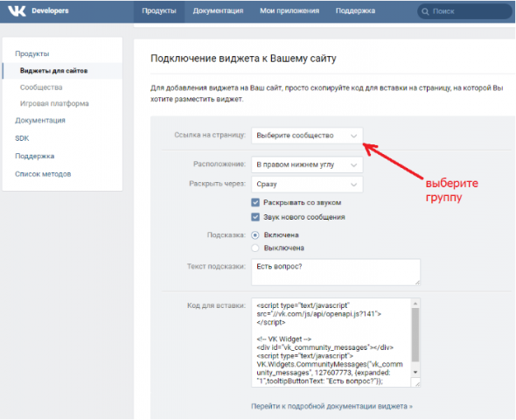
Task: Open SDK in the sidebar
Action: (x=22, y=138)
